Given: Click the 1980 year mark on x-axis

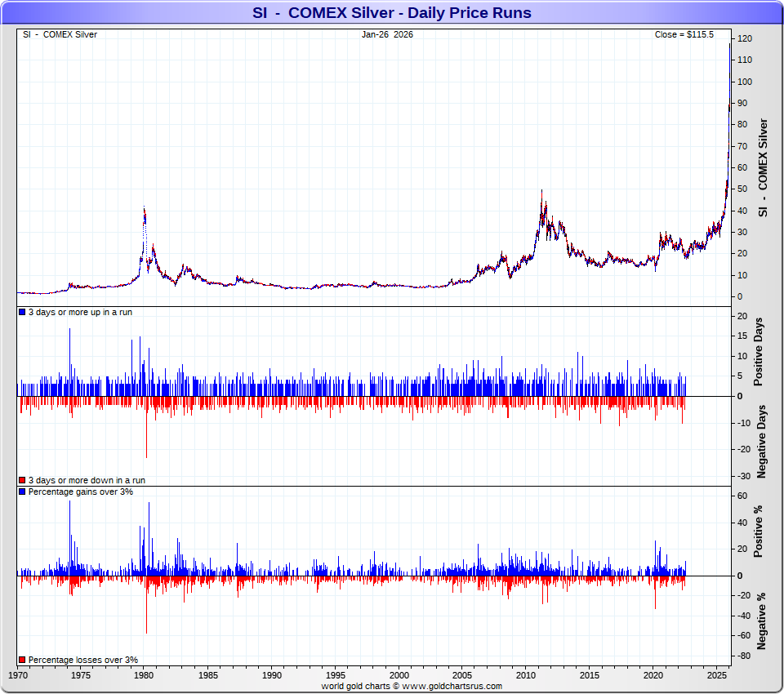Looking at the screenshot, I should click(x=145, y=676).
